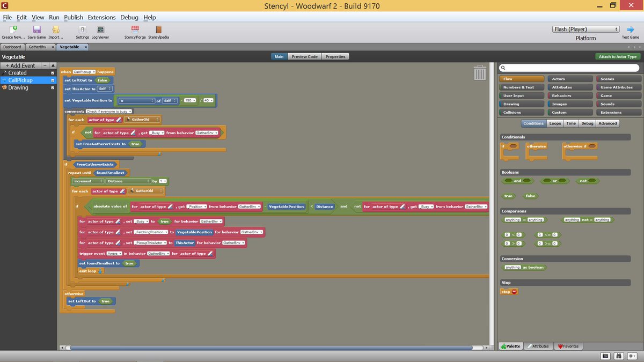
Task: Click the Create New toolbar icon
Action: pos(13,30)
